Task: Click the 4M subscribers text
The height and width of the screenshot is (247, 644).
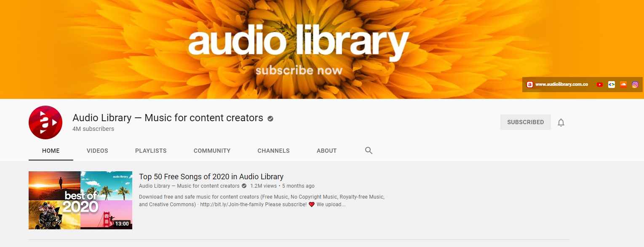Action: click(93, 129)
